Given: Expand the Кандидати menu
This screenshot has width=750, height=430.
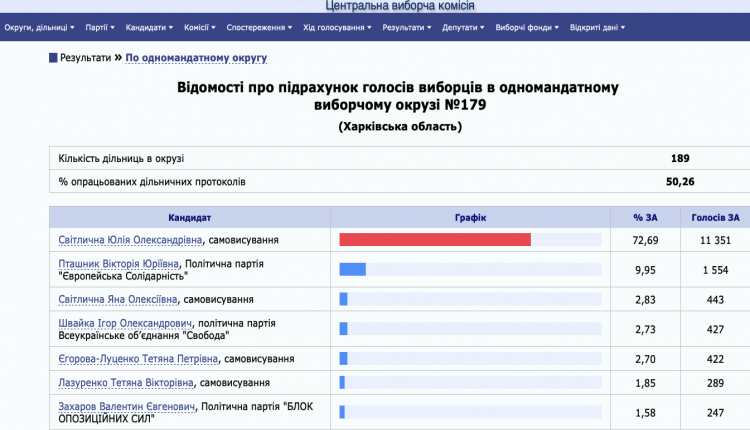Looking at the screenshot, I should pos(149,27).
